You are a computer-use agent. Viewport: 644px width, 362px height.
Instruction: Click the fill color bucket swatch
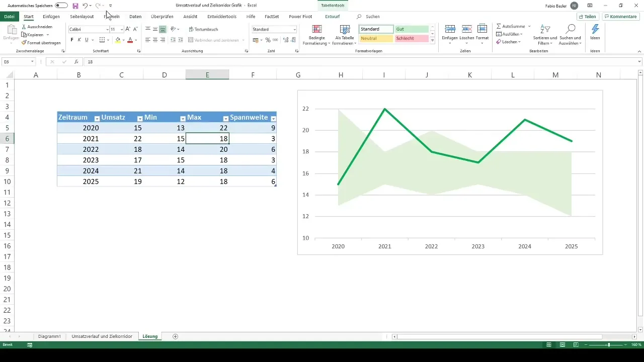[x=118, y=40]
